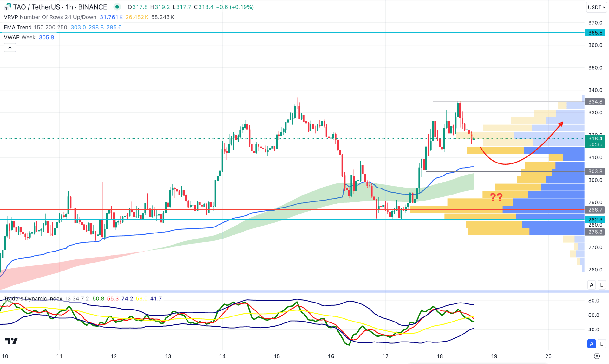This screenshot has height=364, width=609.
Task: Click the red ?? annotation text
Action: [496, 197]
